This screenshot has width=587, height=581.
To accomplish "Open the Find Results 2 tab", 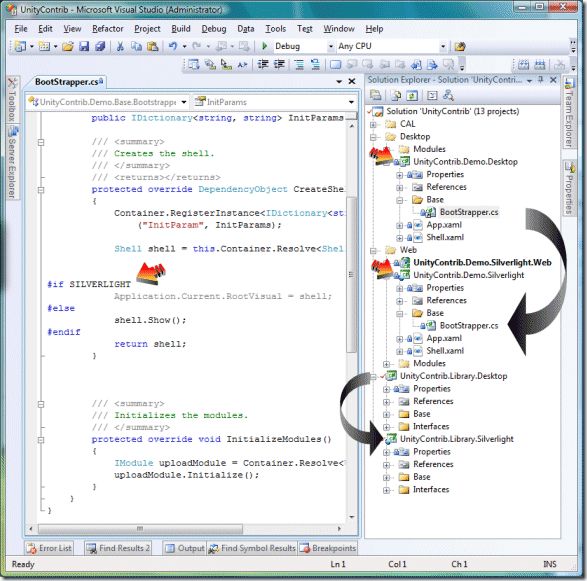I will coord(118,548).
